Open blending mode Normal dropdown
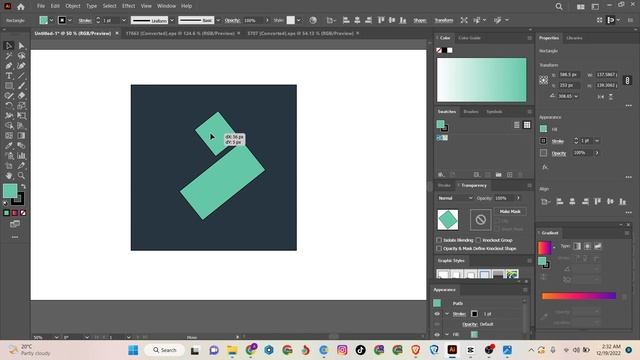This screenshot has height=360, width=640. (x=455, y=198)
